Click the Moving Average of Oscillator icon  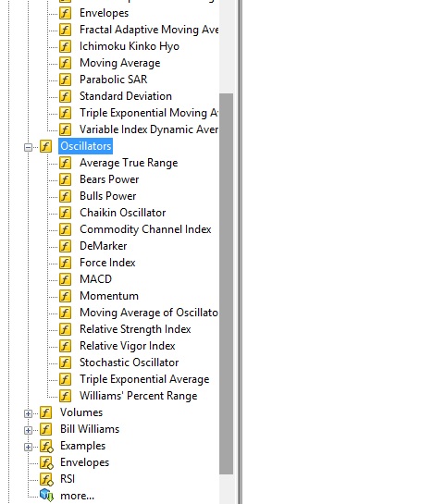[66, 313]
